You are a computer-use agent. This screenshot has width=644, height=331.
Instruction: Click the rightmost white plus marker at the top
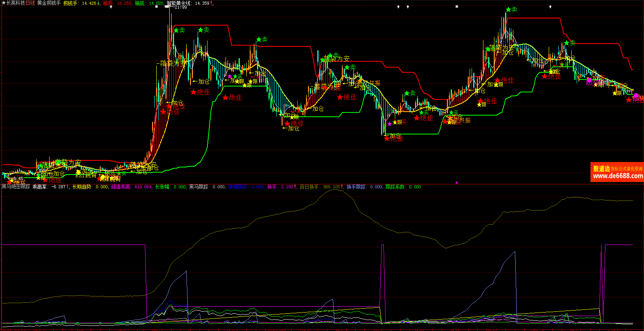pos(550,7)
